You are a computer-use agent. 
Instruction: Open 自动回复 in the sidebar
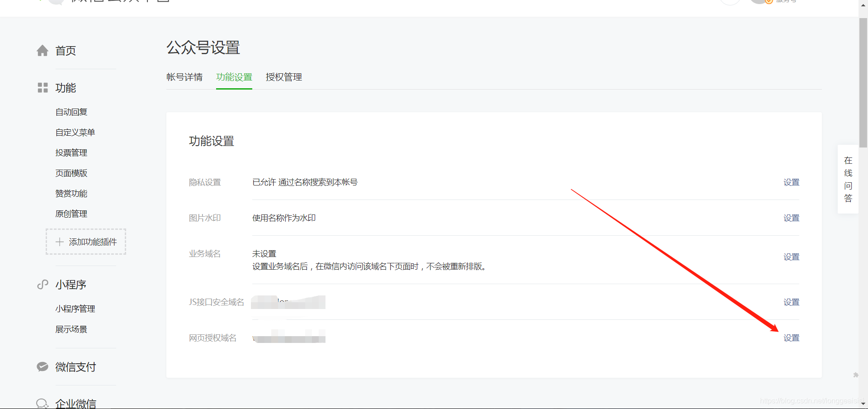(x=71, y=112)
